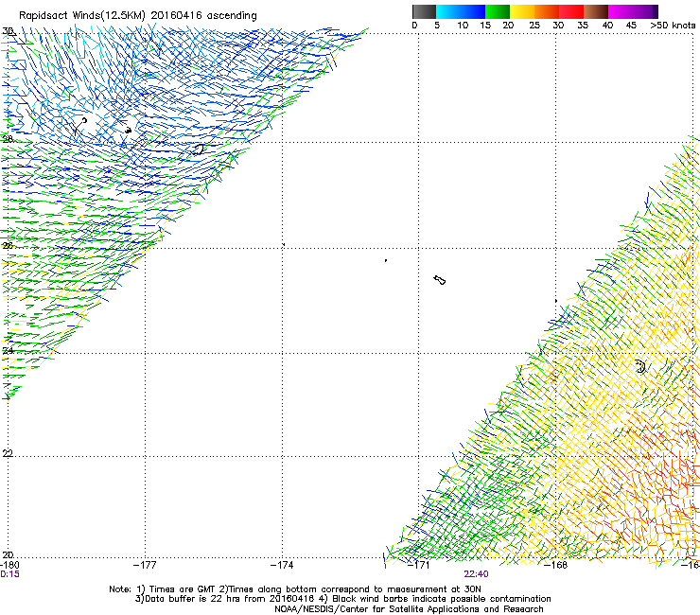Image resolution: width=700 pixels, height=615 pixels.
Task: Click the 'Times are GMT' note line
Action: [x=295, y=589]
